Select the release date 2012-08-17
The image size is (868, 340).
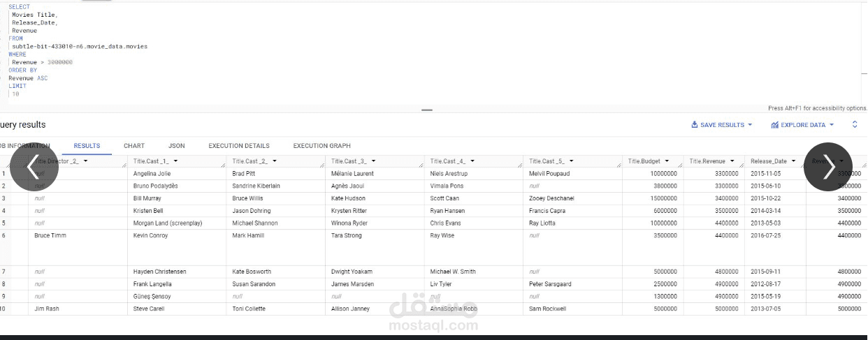pyautogui.click(x=766, y=284)
